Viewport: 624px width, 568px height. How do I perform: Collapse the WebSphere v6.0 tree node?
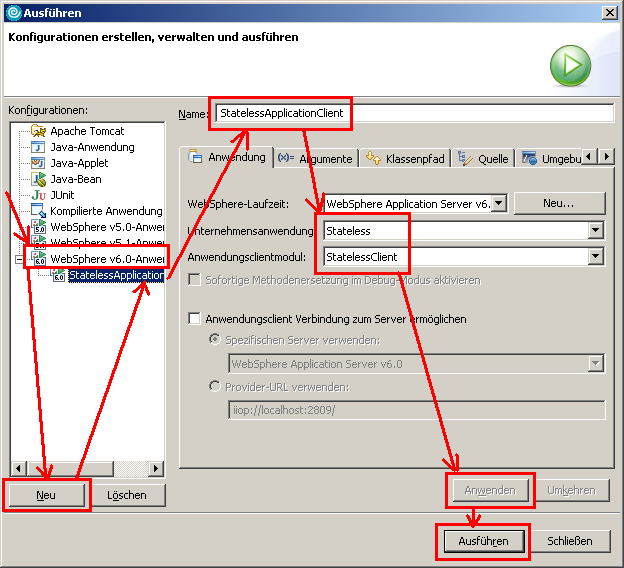(x=19, y=259)
